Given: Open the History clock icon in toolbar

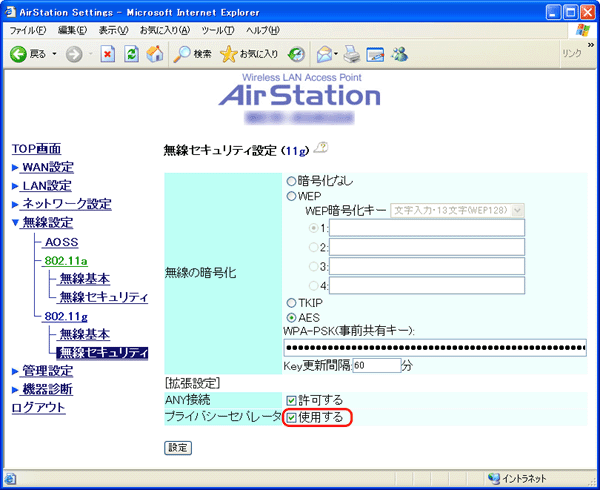Looking at the screenshot, I should (x=297, y=54).
